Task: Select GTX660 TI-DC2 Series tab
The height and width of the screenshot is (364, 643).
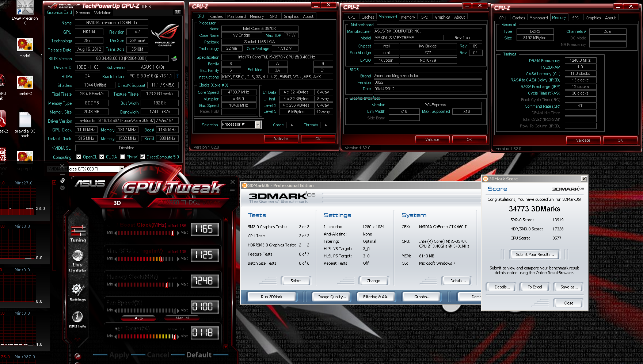Action: click(x=189, y=203)
